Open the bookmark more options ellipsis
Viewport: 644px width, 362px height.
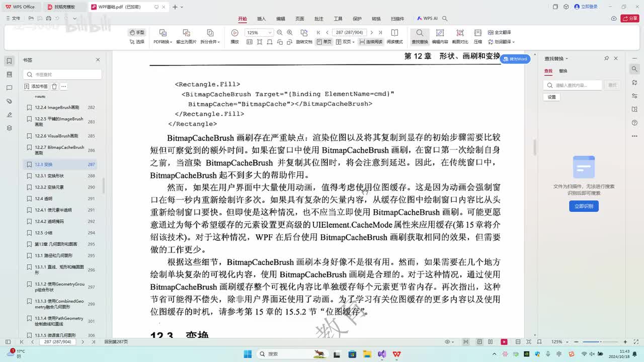63,86
